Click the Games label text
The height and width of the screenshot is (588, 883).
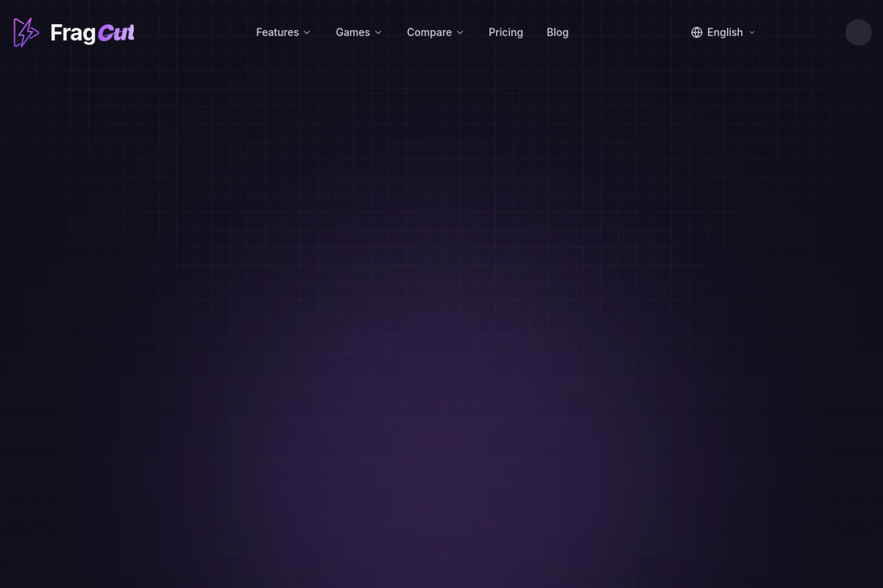coord(353,32)
